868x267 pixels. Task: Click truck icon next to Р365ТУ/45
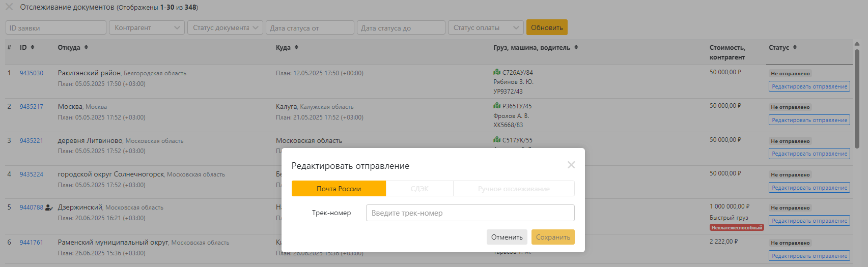coord(497,106)
